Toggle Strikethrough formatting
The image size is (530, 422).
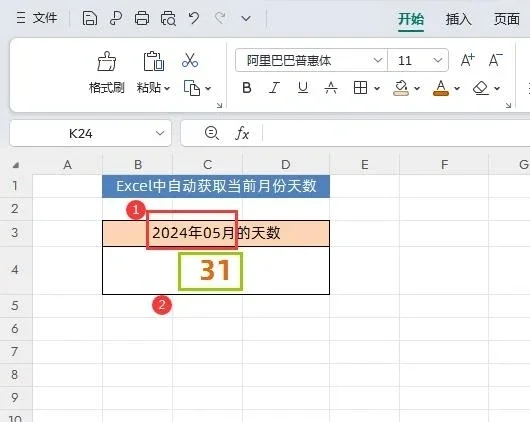(331, 88)
